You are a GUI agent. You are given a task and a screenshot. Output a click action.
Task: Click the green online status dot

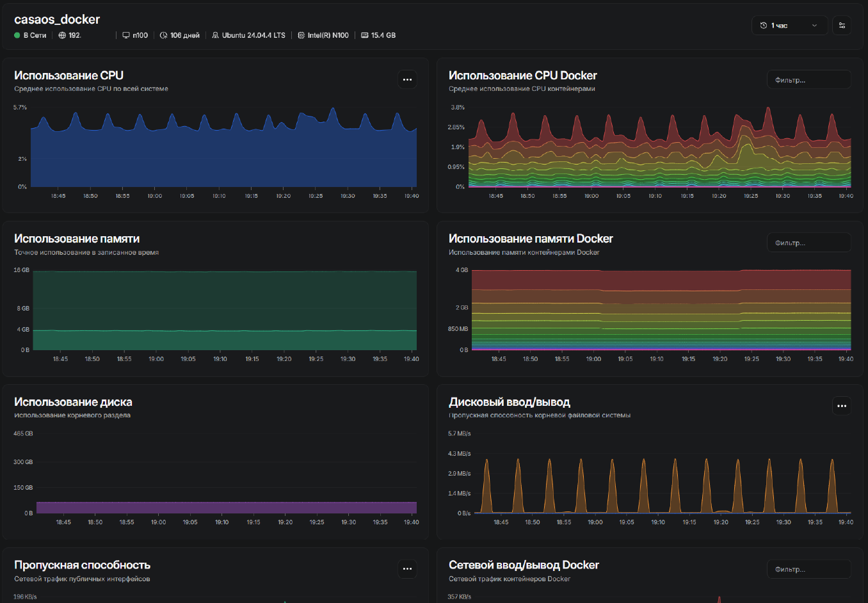(x=17, y=35)
